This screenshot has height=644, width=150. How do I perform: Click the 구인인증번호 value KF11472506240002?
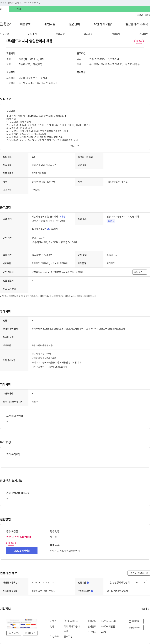(x=117, y=591)
